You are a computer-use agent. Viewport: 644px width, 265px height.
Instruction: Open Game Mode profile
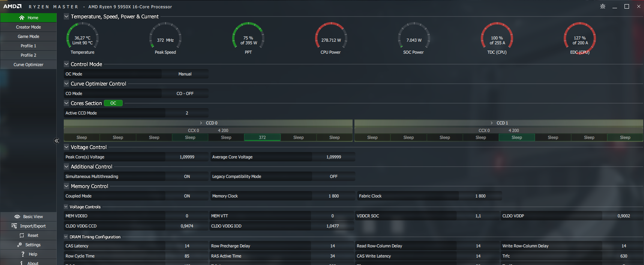(29, 36)
